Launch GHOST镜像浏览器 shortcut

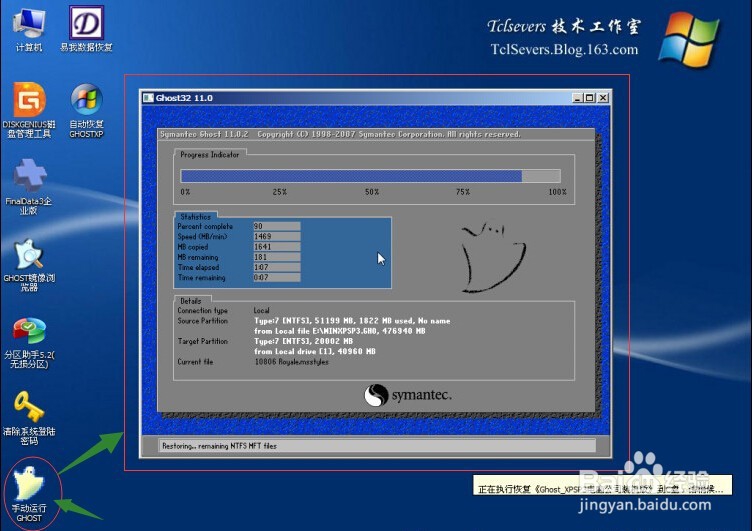point(29,265)
